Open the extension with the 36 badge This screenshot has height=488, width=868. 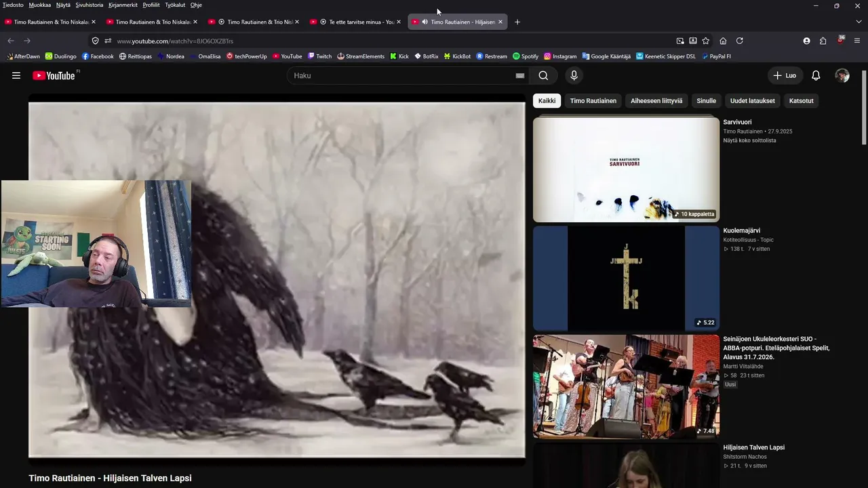[841, 40]
